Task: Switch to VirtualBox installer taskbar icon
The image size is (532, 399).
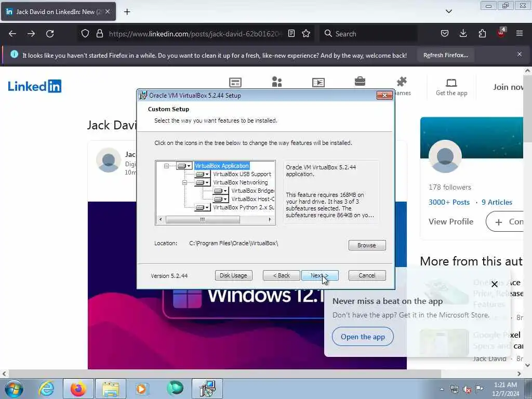Action: pos(207,389)
